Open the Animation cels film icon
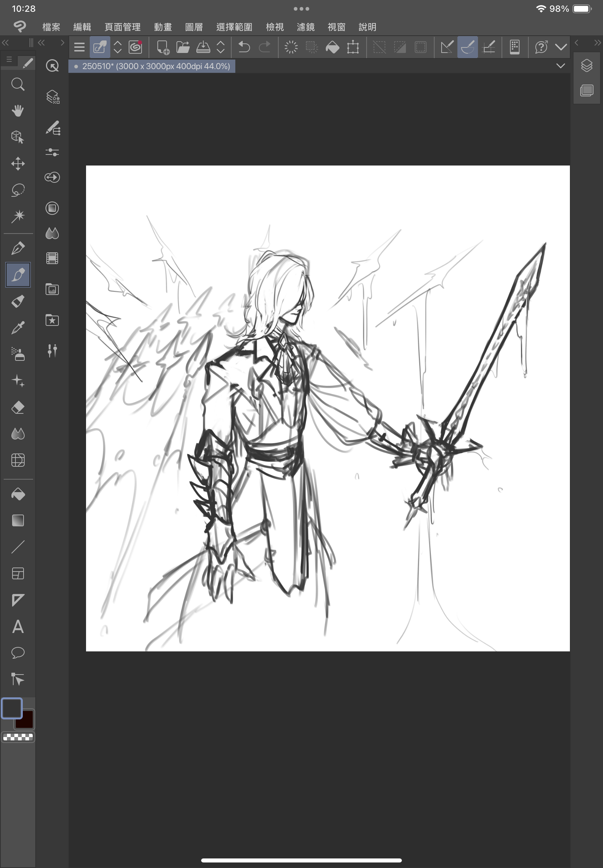The height and width of the screenshot is (868, 603). pyautogui.click(x=52, y=259)
